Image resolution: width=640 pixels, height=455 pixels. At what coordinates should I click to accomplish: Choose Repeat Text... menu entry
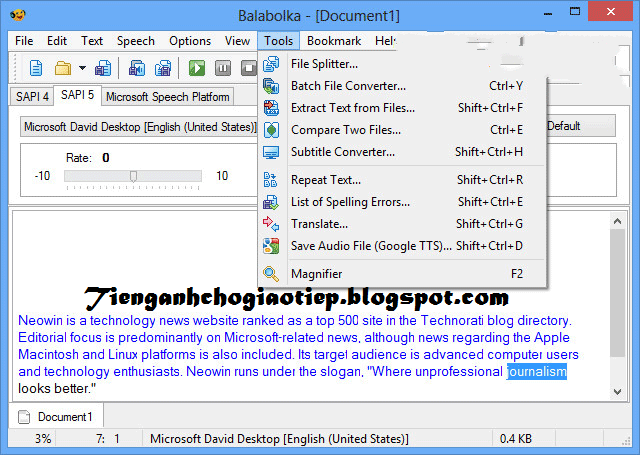402,180
